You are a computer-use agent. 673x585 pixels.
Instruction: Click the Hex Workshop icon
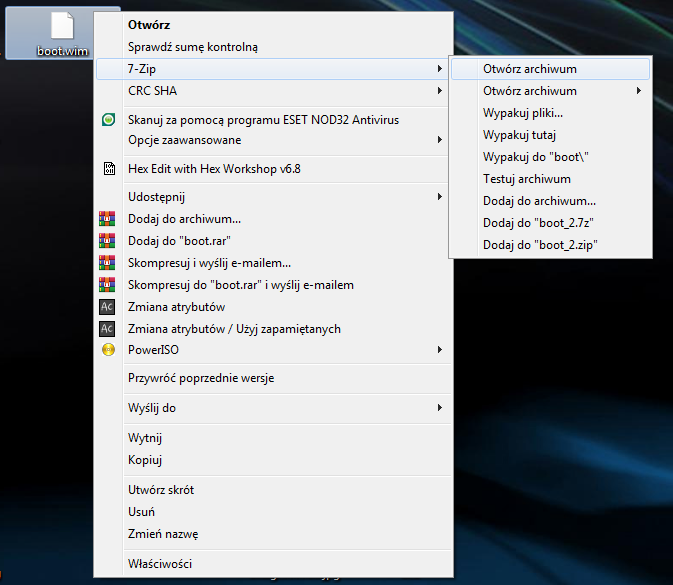point(109,168)
